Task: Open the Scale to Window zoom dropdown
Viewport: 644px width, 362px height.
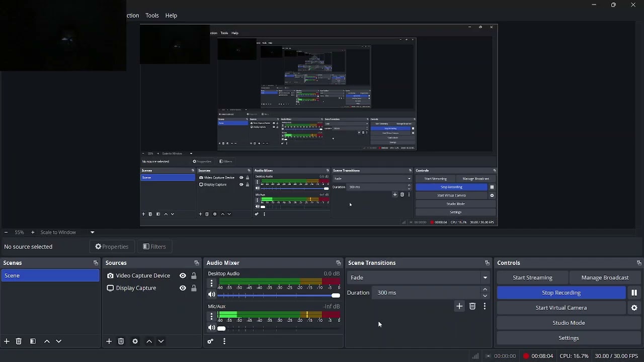Action: tap(67, 232)
